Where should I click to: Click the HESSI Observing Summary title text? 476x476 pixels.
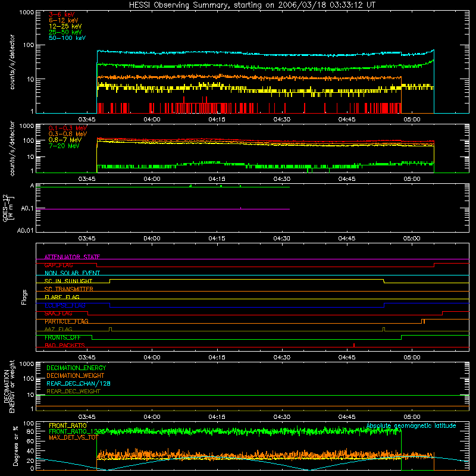(x=252, y=5)
